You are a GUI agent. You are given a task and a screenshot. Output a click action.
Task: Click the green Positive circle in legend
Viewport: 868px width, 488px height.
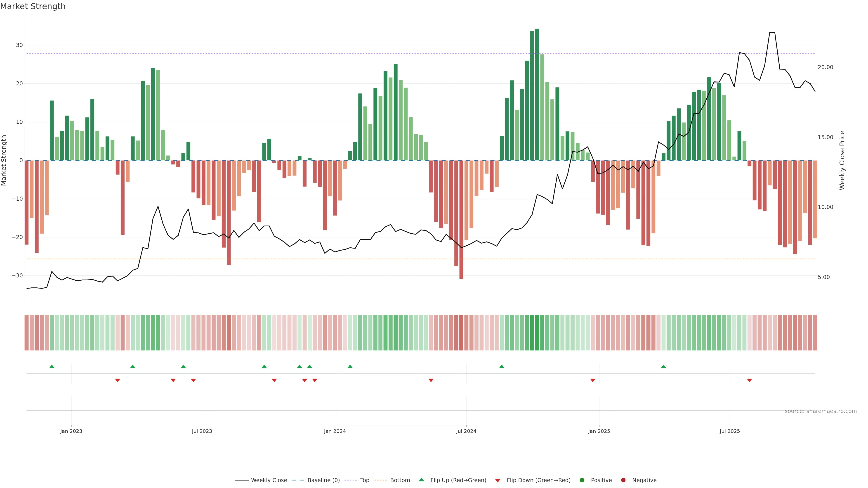point(582,480)
